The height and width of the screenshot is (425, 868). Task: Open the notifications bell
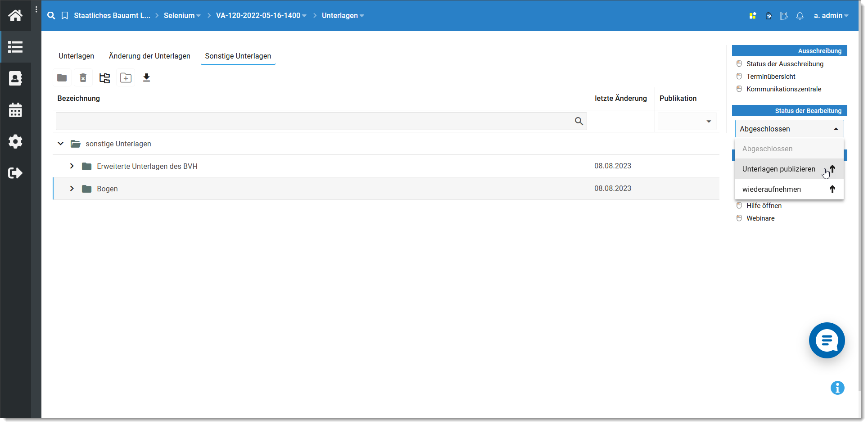tap(800, 16)
